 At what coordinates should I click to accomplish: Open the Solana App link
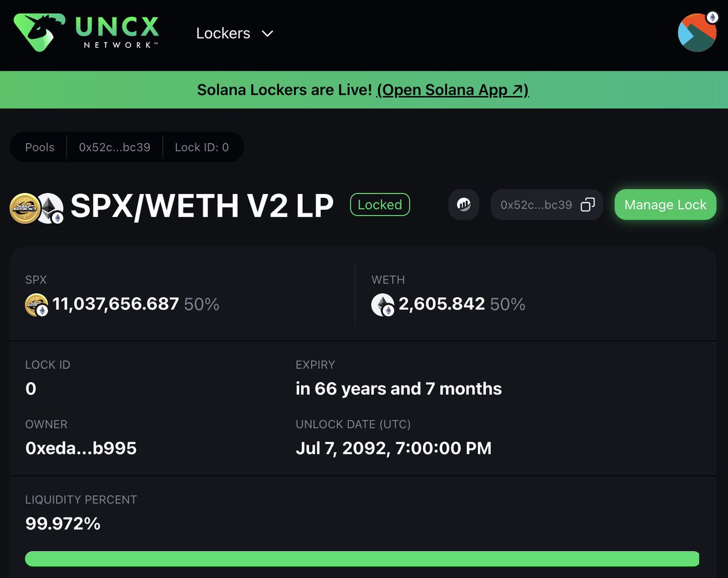(x=453, y=90)
